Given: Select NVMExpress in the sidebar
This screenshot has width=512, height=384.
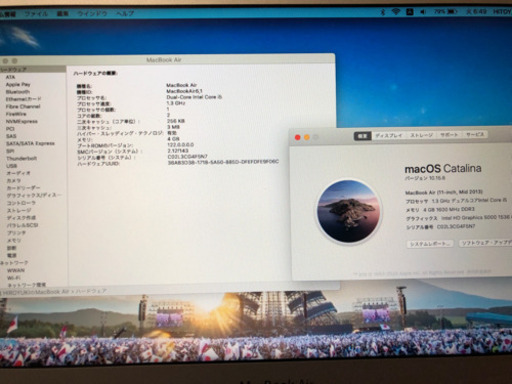Looking at the screenshot, I should pyautogui.click(x=22, y=121).
